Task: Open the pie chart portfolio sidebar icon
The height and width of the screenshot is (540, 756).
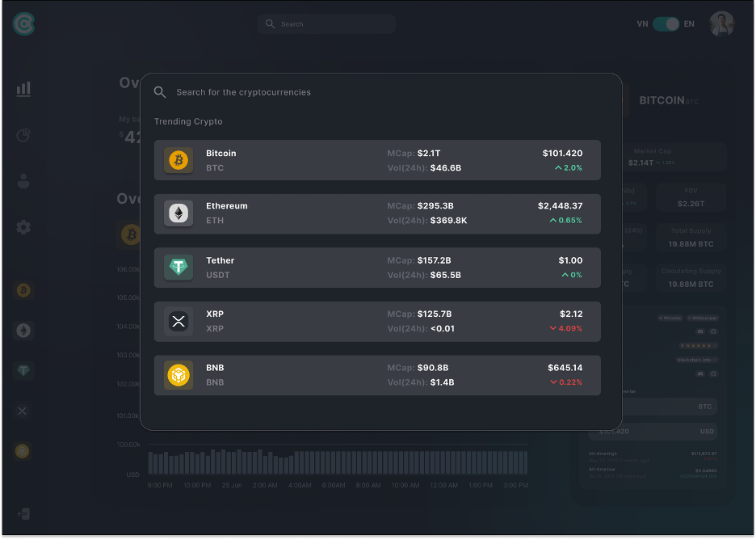Action: (23, 135)
